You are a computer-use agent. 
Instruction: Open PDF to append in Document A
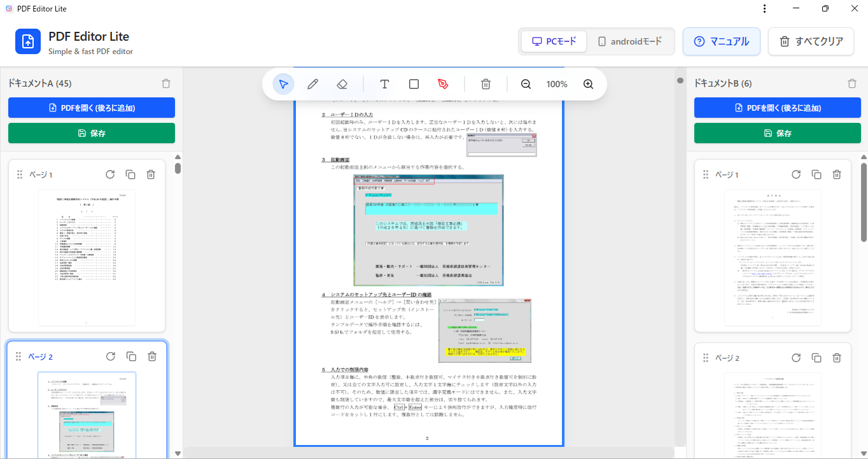pyautogui.click(x=92, y=108)
